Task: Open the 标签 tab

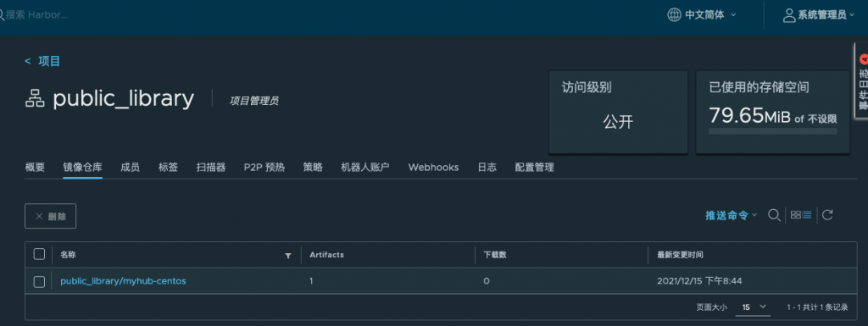Action: 169,168
